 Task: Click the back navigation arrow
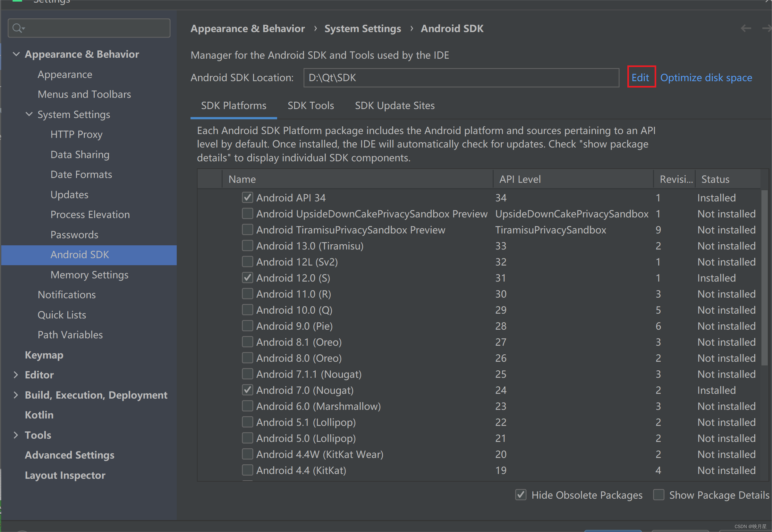pos(746,29)
